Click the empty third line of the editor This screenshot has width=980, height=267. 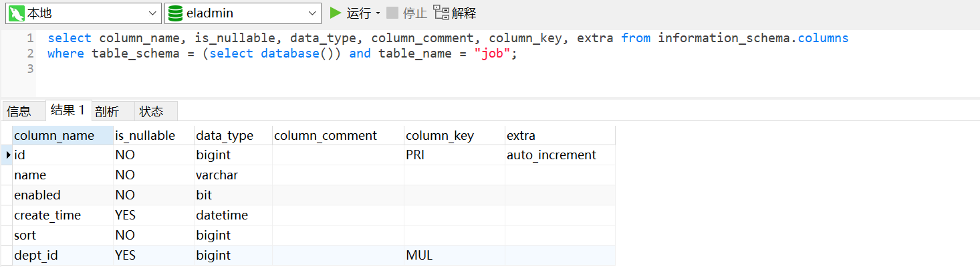(508, 70)
